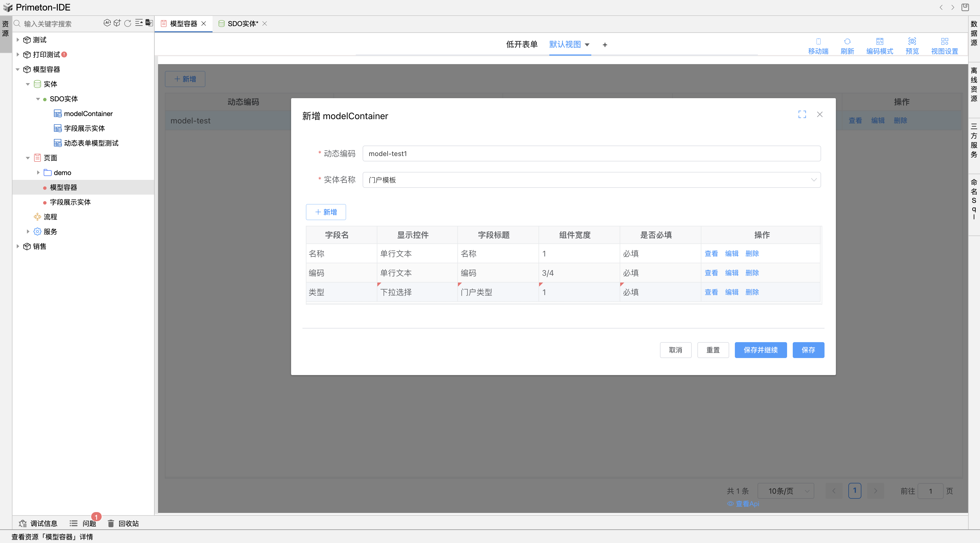
Task: Expand the 销售 tree node
Action: (x=18, y=246)
